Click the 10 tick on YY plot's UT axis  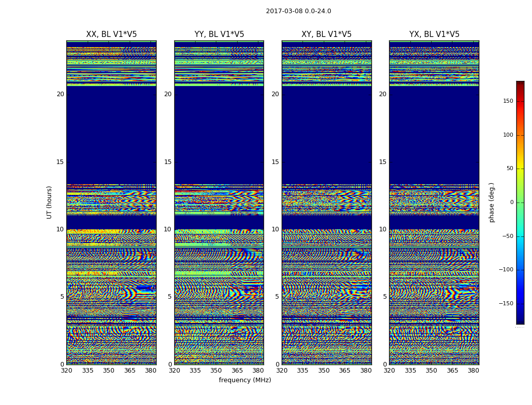(168, 229)
